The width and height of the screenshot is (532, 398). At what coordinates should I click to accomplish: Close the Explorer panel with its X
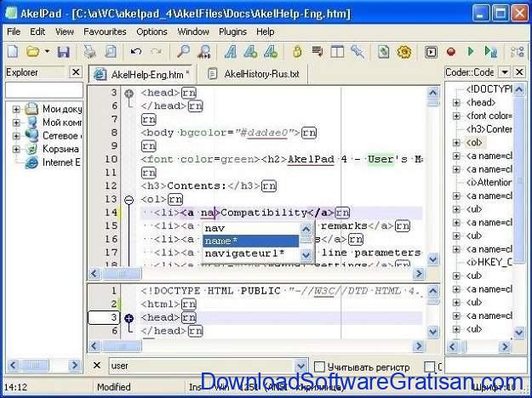coord(76,72)
